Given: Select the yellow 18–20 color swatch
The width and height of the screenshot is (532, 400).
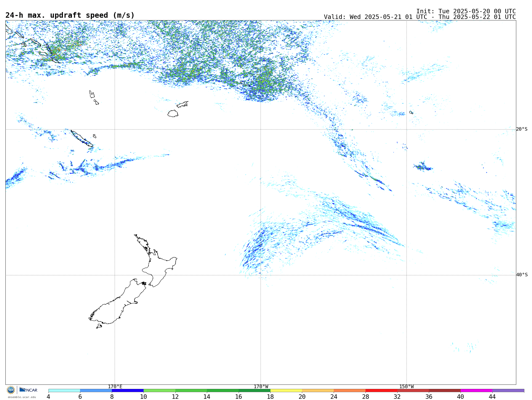Looking at the screenshot, I should tap(286, 391).
